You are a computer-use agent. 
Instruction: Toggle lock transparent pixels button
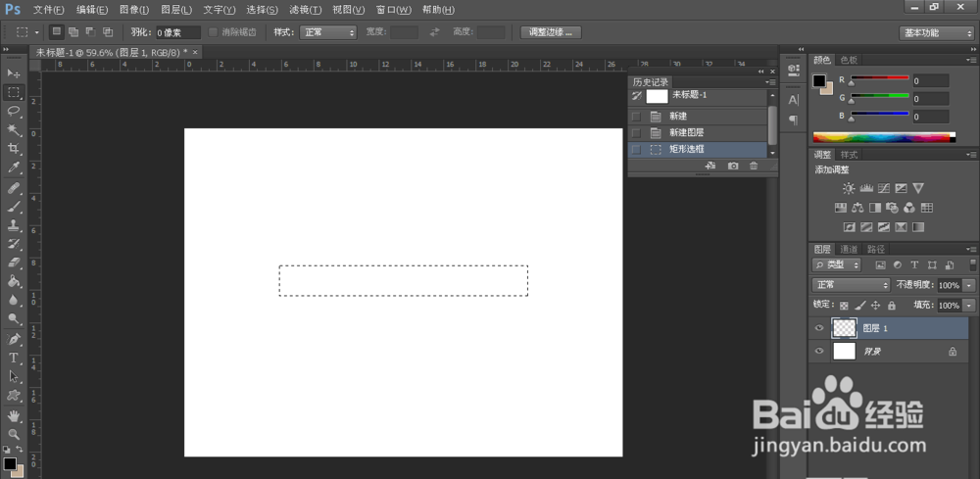coord(844,306)
